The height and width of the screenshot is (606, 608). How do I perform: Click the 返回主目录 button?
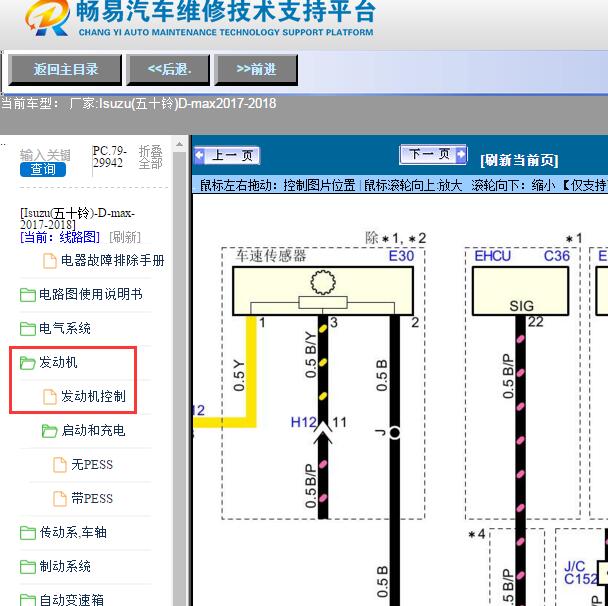coord(65,70)
